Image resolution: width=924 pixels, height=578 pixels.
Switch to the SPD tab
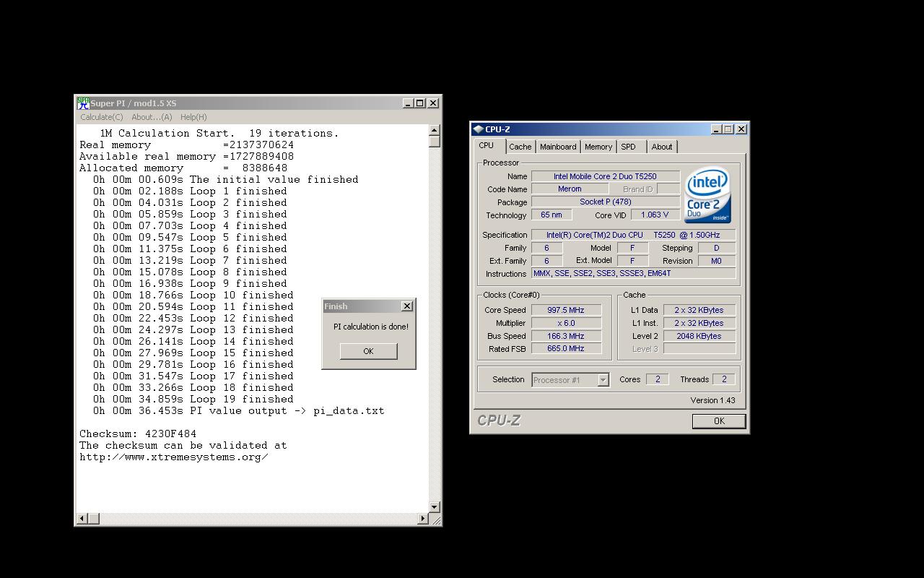coord(629,147)
